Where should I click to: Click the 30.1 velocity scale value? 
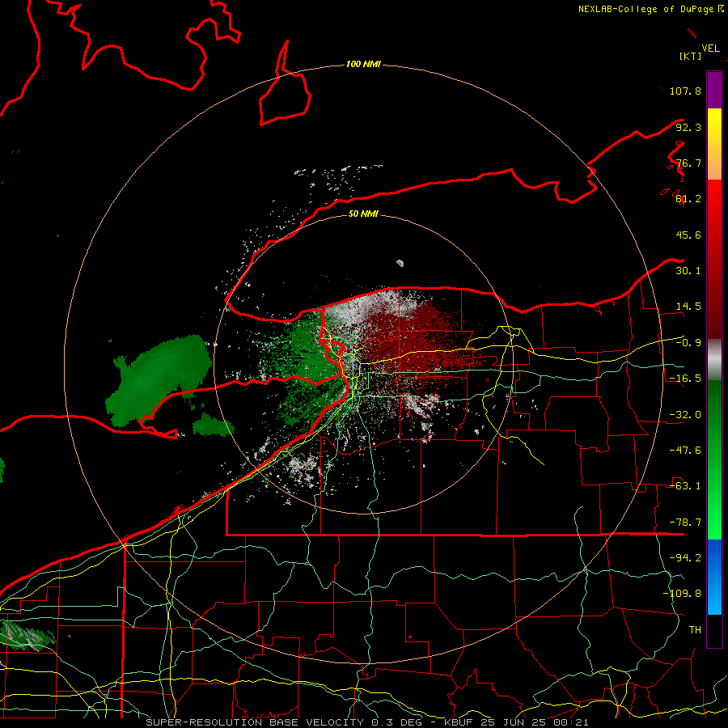pyautogui.click(x=688, y=271)
